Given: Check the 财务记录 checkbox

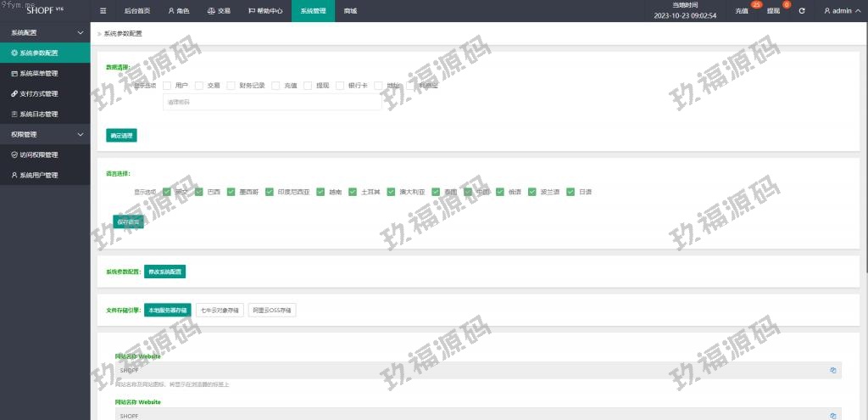Looking at the screenshot, I should click(231, 86).
